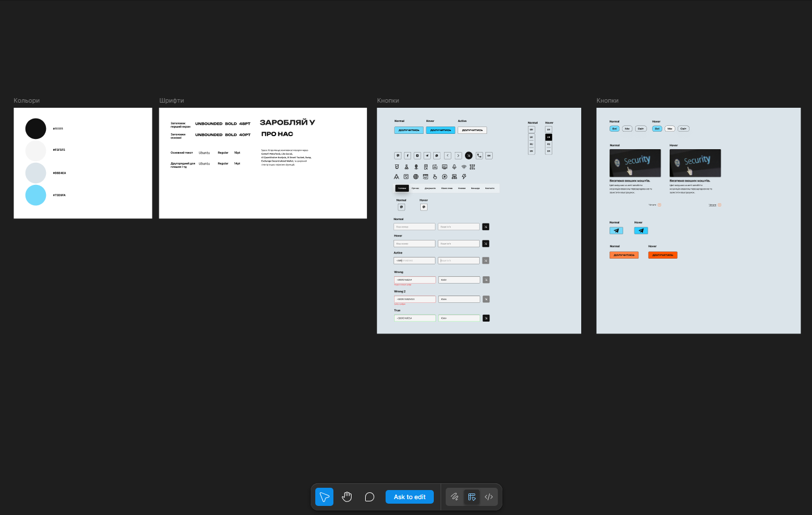
Task: Click the phone handset icon button
Action: [x=479, y=155]
